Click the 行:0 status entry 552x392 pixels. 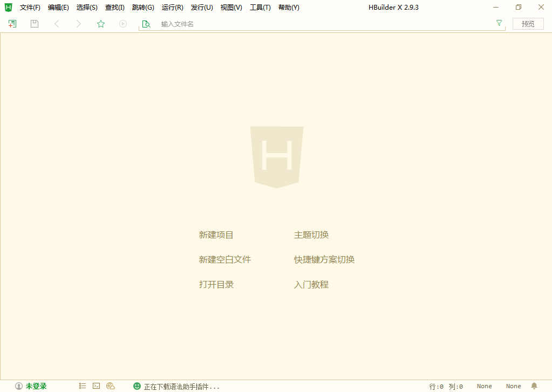[436, 387]
